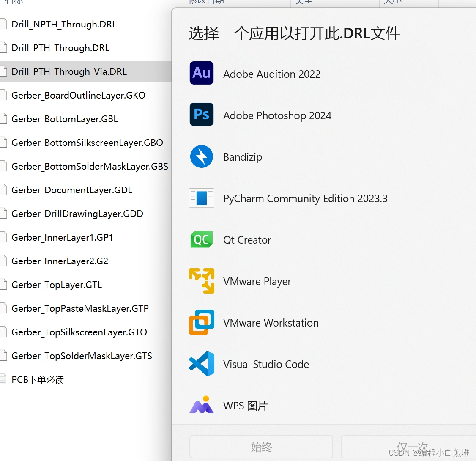This screenshot has height=461, width=476.
Task: Click the PyCharm Community Edition icon
Action: click(202, 198)
